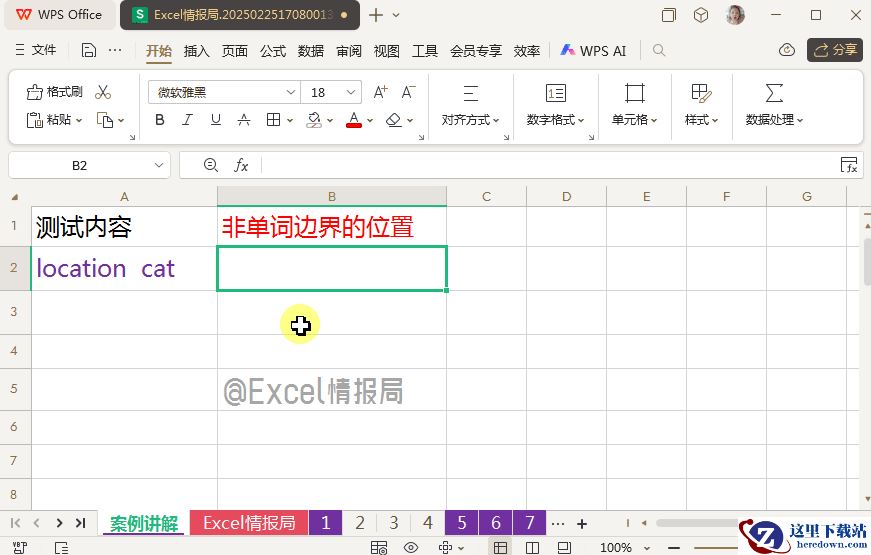871x555 pixels.
Task: Click the Insert Function fx icon
Action: tap(241, 165)
